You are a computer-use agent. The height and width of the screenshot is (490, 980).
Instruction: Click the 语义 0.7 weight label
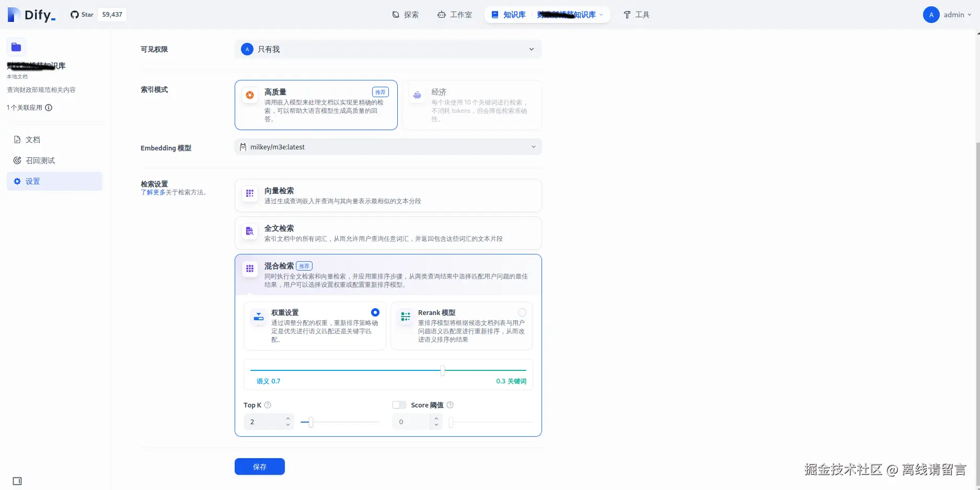tap(268, 381)
